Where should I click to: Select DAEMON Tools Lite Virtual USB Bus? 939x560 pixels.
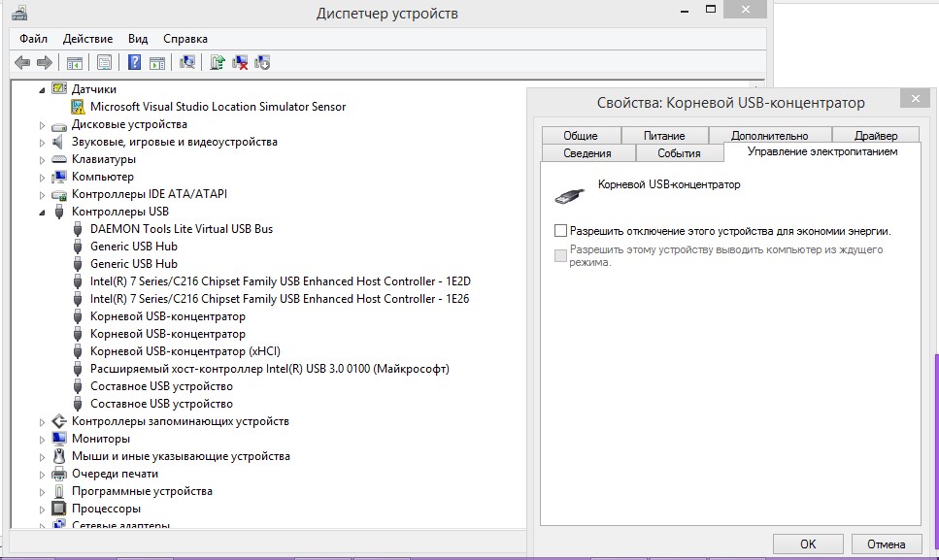pos(182,229)
